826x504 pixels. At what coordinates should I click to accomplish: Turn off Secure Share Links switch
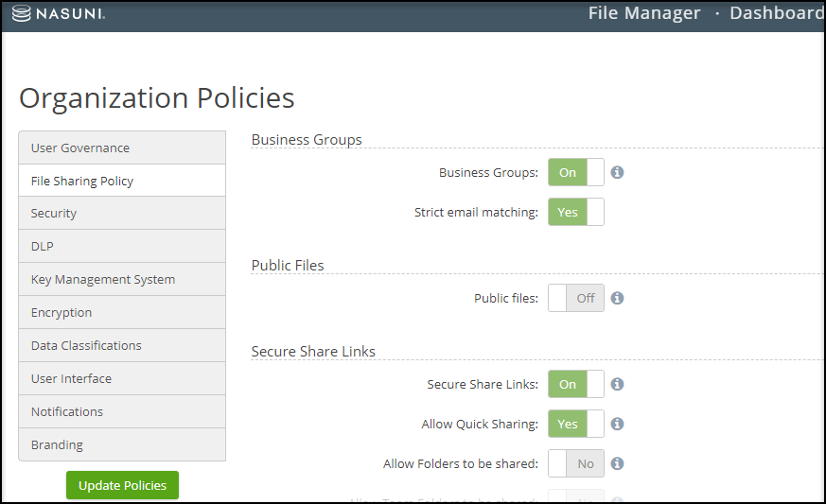[576, 385]
